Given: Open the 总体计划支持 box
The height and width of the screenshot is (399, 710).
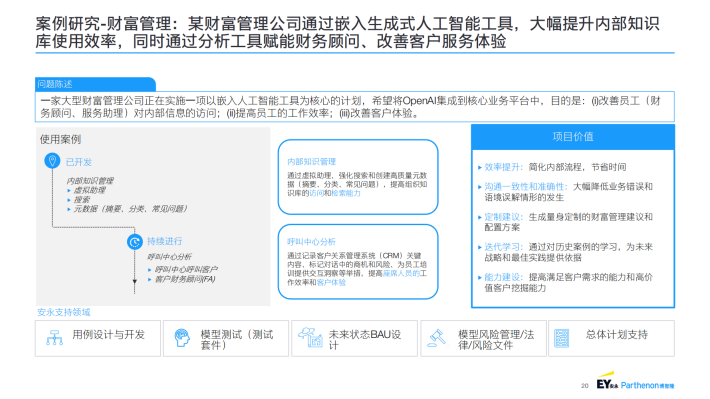Looking at the screenshot, I should (611, 338).
